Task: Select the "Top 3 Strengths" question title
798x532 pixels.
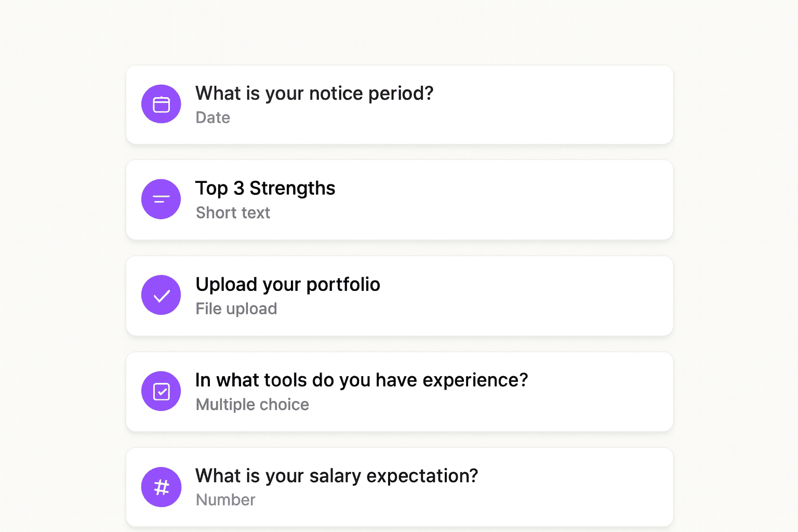Action: click(x=265, y=188)
